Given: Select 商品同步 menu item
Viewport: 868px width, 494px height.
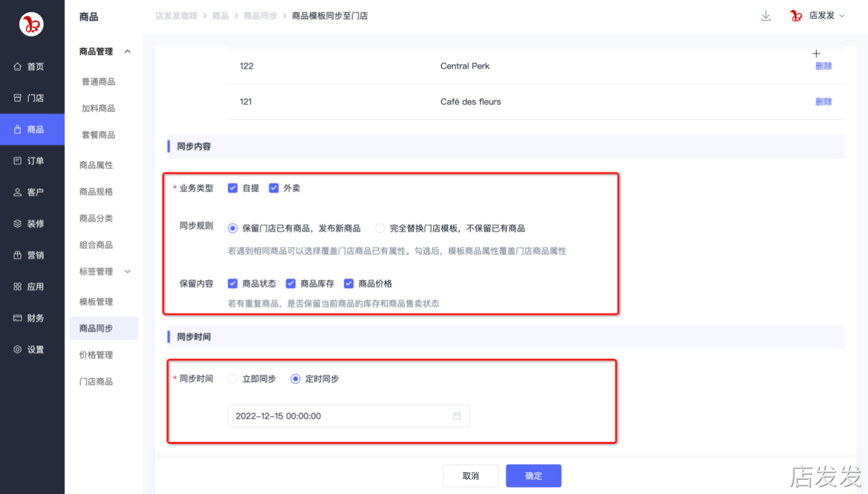Looking at the screenshot, I should (104, 329).
